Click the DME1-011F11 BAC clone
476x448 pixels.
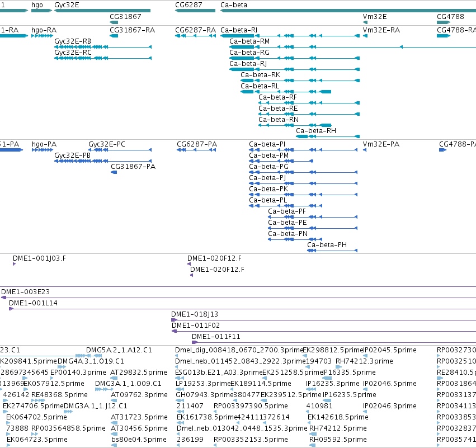tap(216, 337)
